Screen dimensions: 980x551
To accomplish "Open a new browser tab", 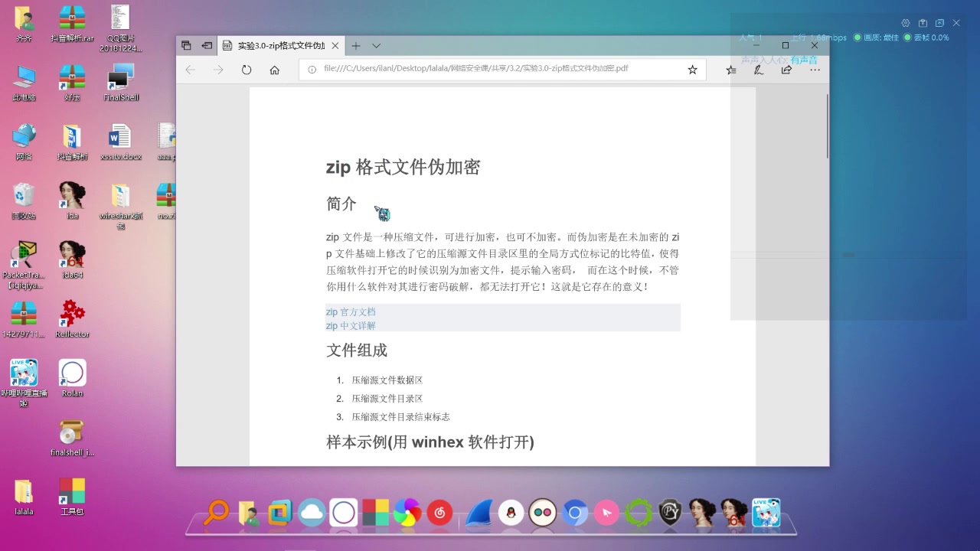I will click(355, 46).
